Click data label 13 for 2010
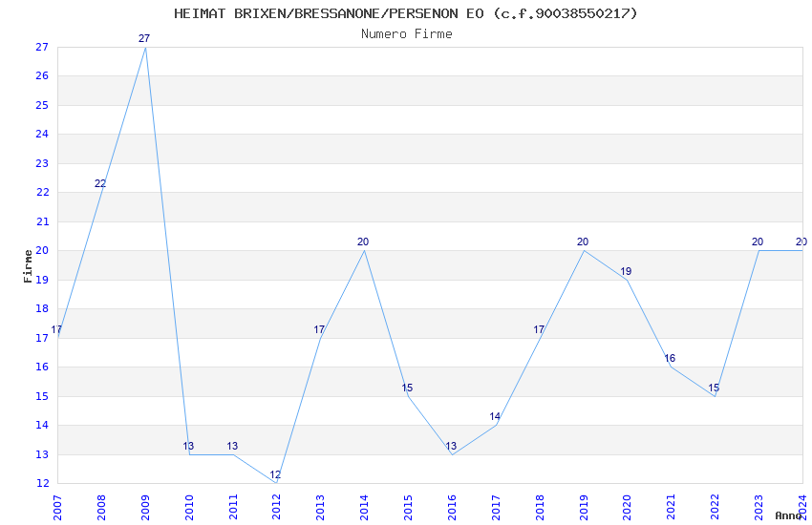The width and height of the screenshot is (812, 525). (188, 446)
